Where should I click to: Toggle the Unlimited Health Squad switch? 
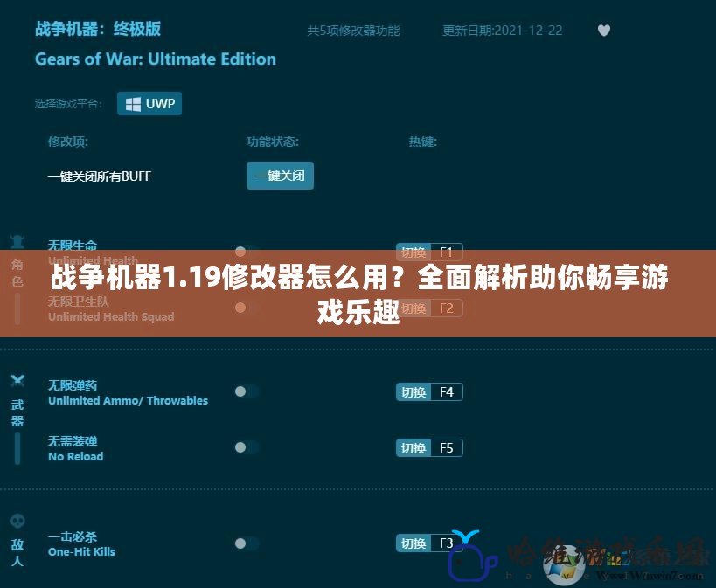(x=247, y=308)
